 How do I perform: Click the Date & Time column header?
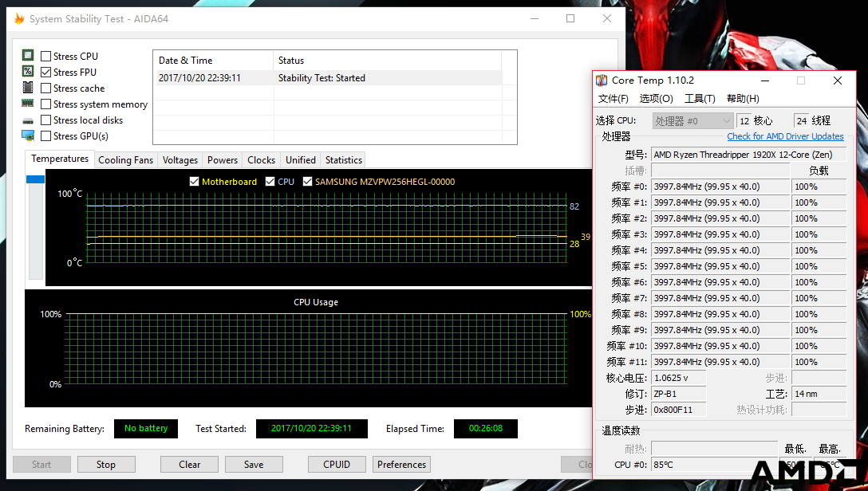213,61
